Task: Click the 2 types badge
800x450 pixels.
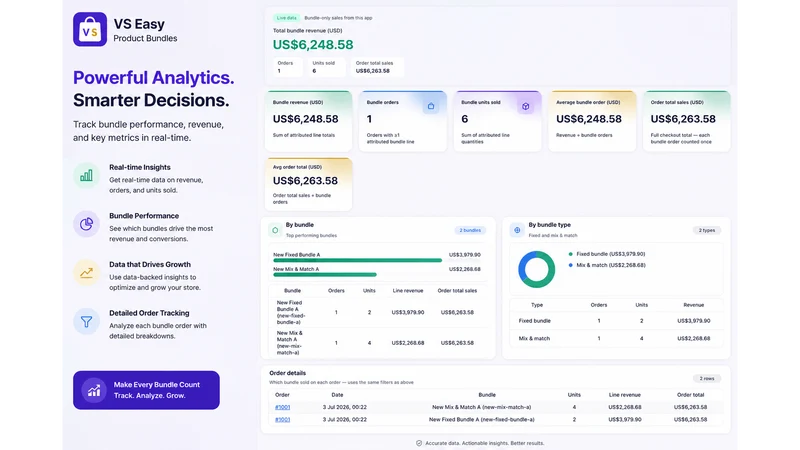Action: click(x=707, y=230)
